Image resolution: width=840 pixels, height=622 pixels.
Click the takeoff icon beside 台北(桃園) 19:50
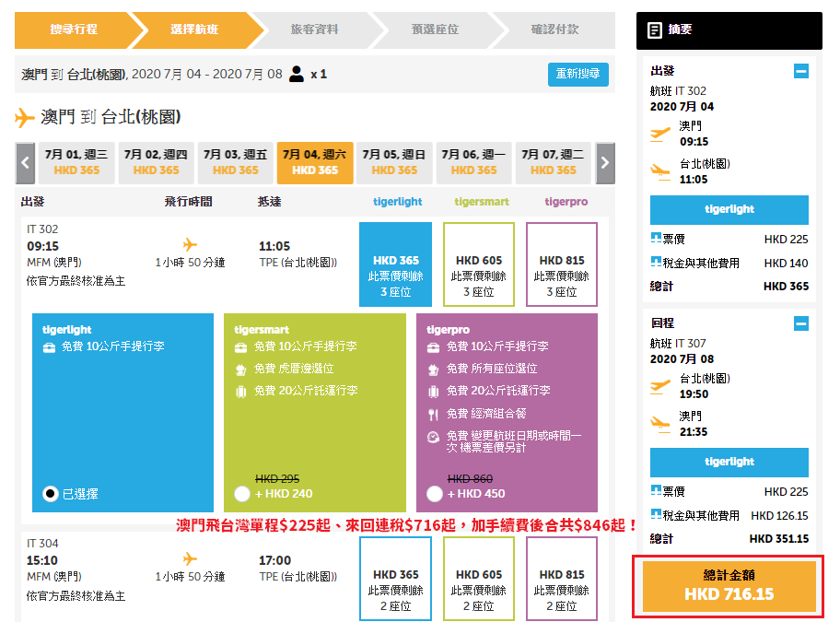pos(660,386)
